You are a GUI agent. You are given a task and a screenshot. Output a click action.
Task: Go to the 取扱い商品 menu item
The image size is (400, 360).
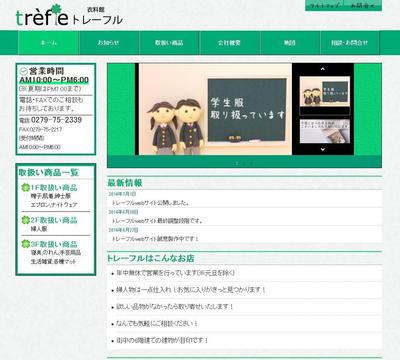169,43
